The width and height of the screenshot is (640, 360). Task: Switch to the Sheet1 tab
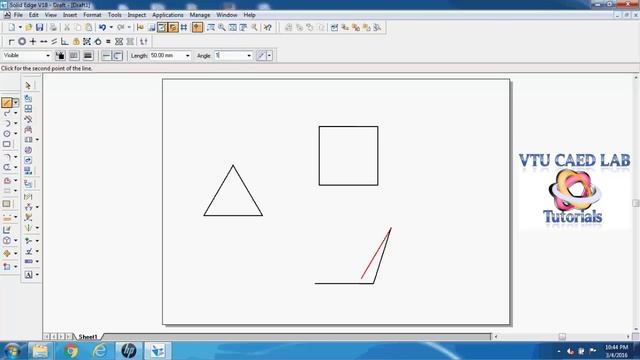click(88, 337)
